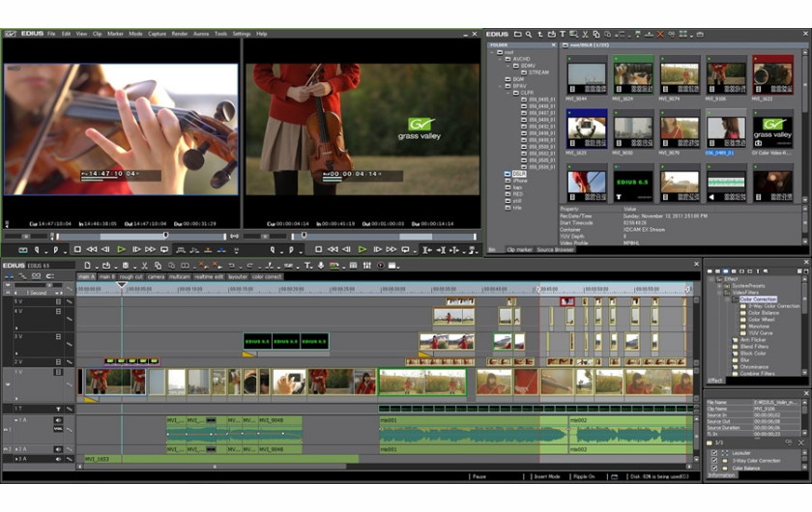
Task: Click the red Delete X icon in bin toolbar
Action: coord(659,34)
